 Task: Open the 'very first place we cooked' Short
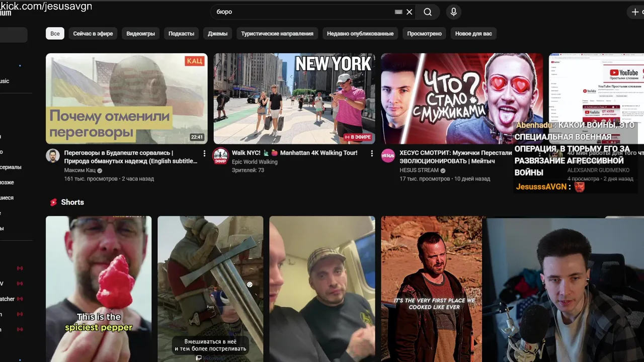pos(432,289)
